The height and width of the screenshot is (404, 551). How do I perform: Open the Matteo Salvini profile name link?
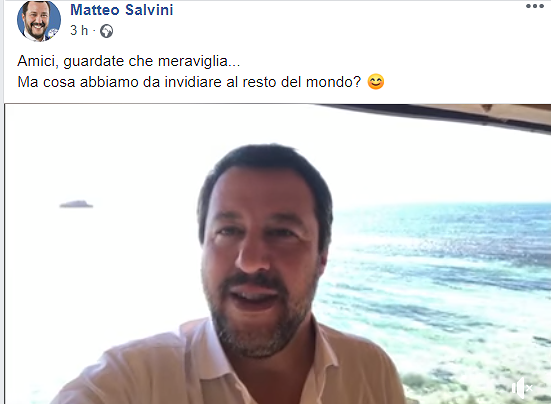pos(122,9)
